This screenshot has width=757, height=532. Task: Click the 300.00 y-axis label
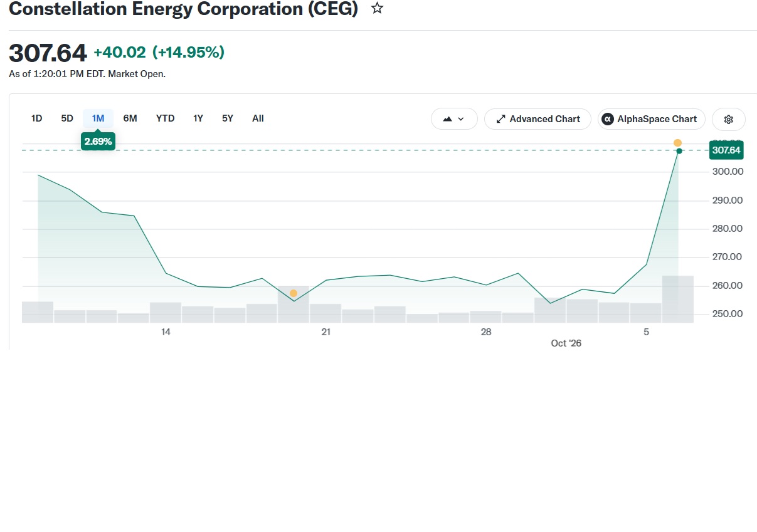(728, 172)
